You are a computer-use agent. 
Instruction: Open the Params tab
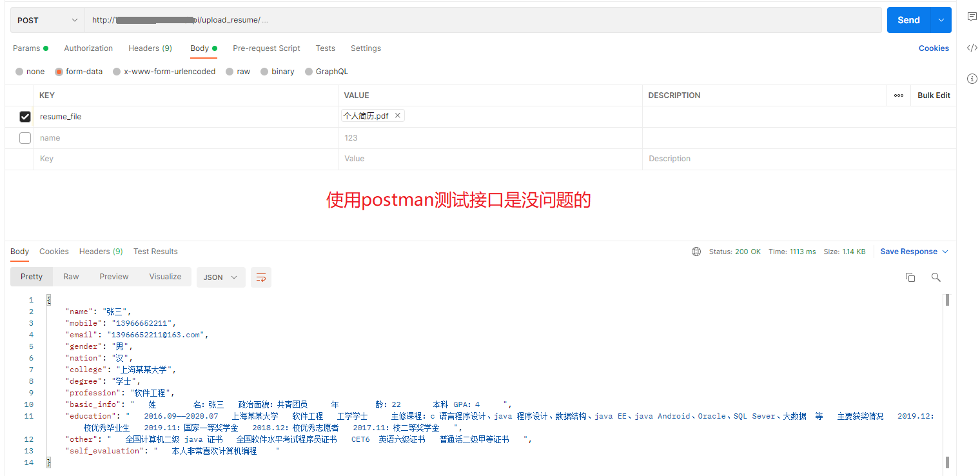pos(30,48)
